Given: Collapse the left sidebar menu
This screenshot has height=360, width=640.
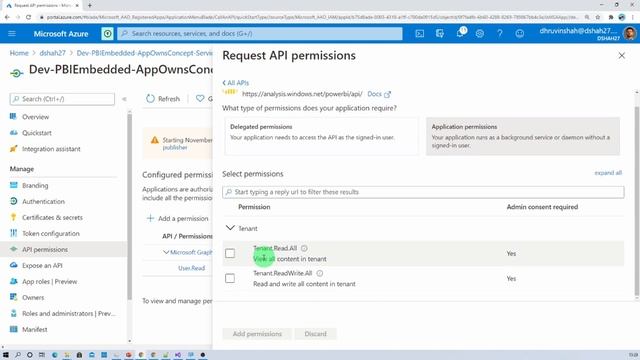Looking at the screenshot, I should pos(124,99).
